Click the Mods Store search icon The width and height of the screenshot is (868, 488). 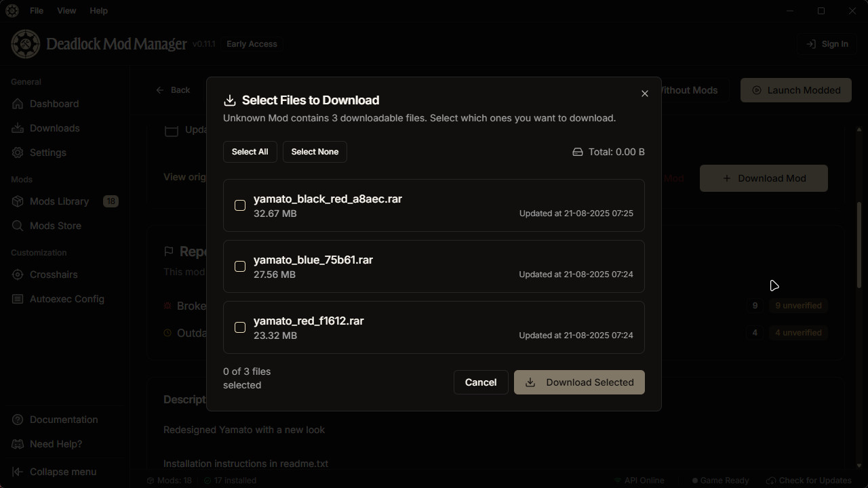[x=18, y=226]
